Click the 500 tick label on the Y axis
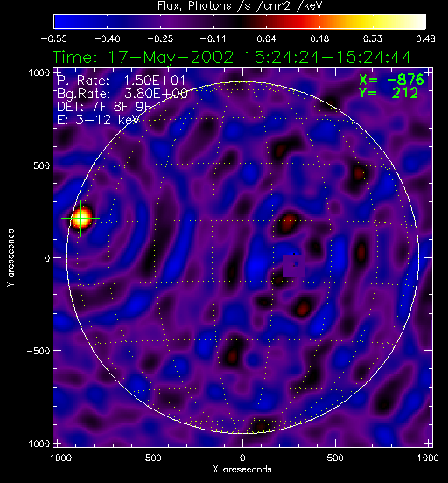Image resolution: width=448 pixels, height=483 pixels. (x=41, y=165)
